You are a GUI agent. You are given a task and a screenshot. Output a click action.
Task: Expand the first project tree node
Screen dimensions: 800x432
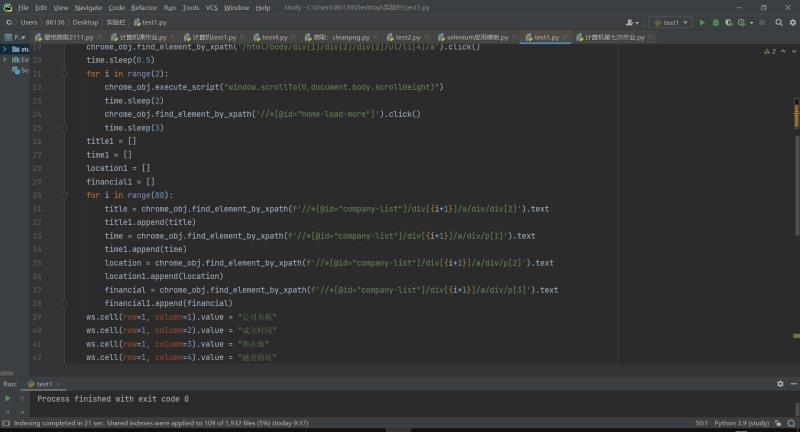tap(5, 49)
